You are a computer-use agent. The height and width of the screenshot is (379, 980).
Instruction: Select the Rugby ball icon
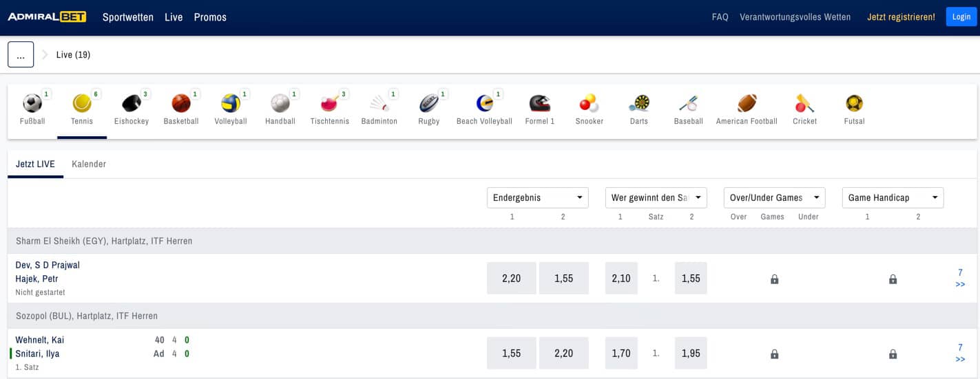point(428,104)
